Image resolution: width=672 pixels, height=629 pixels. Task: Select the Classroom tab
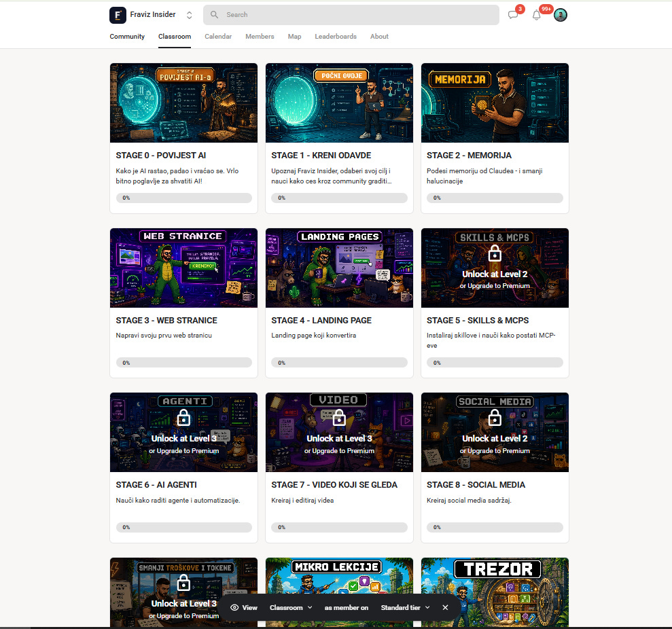pos(175,37)
